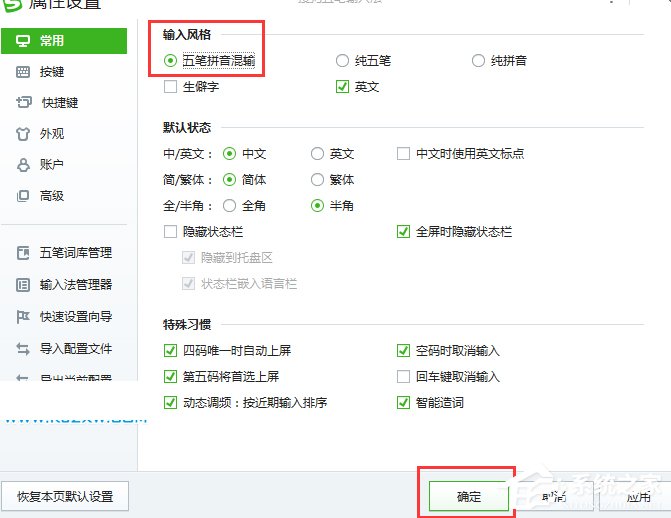
Task: Click the 导入配置文件 arrows icon
Action: 23,349
